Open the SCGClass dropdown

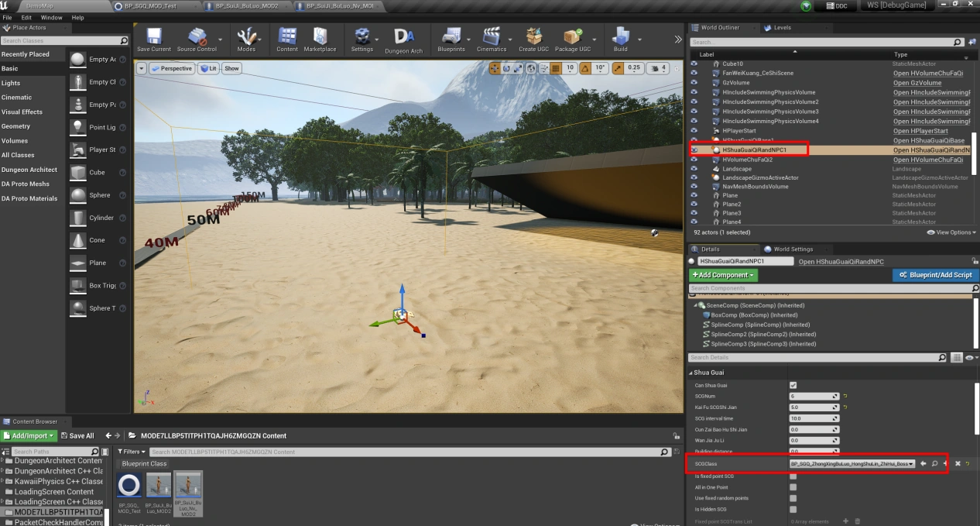click(x=852, y=463)
